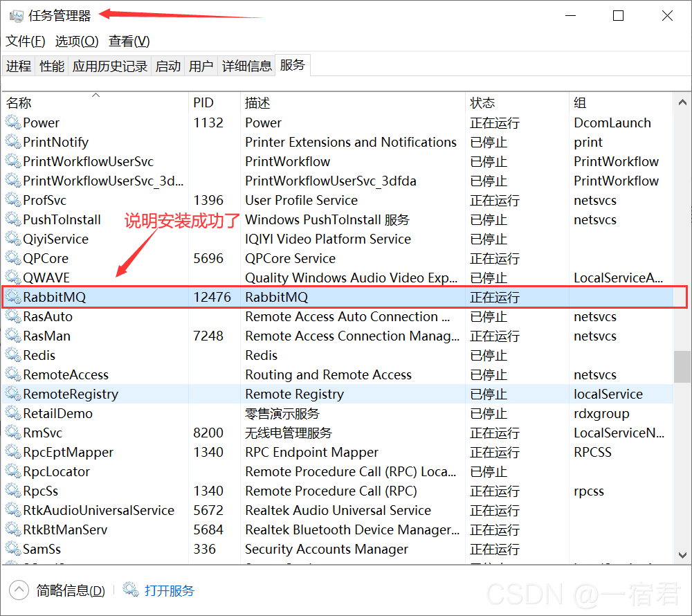Click the gear icon next to QPCore
Screen dimensions: 692x616
coord(12,259)
